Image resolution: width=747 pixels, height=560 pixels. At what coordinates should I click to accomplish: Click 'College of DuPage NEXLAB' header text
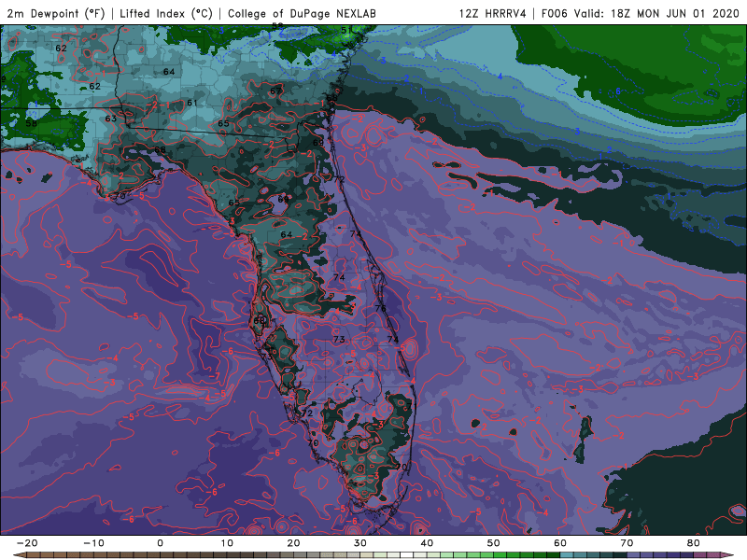click(302, 13)
